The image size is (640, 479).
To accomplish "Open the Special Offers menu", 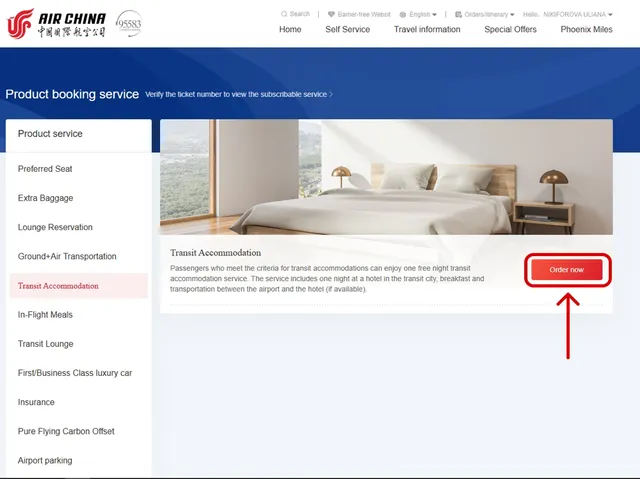I will tap(510, 29).
